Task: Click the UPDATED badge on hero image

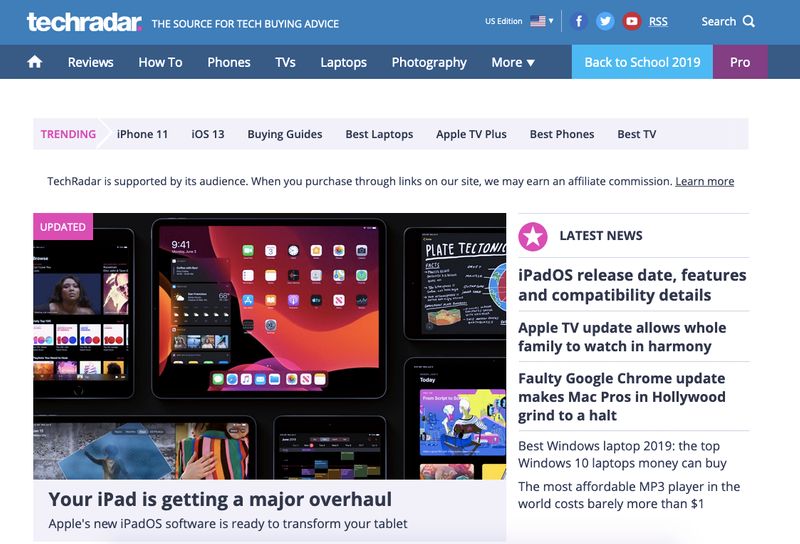Action: pos(63,227)
